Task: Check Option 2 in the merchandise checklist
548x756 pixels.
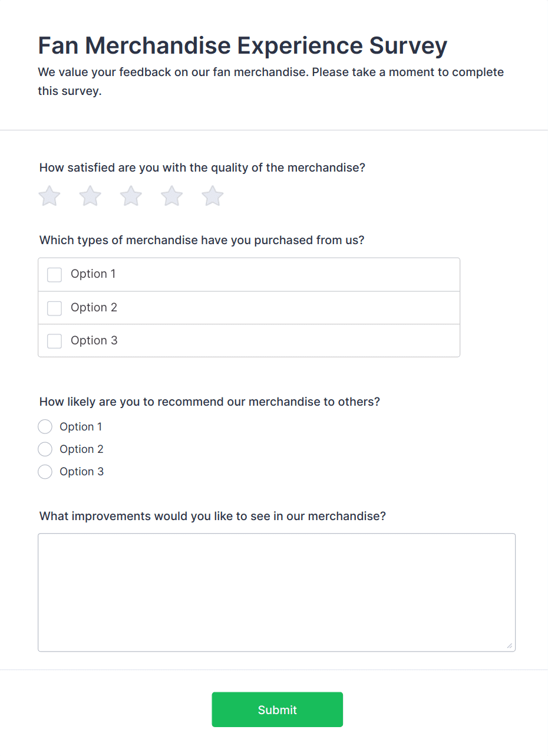Action: tap(54, 308)
